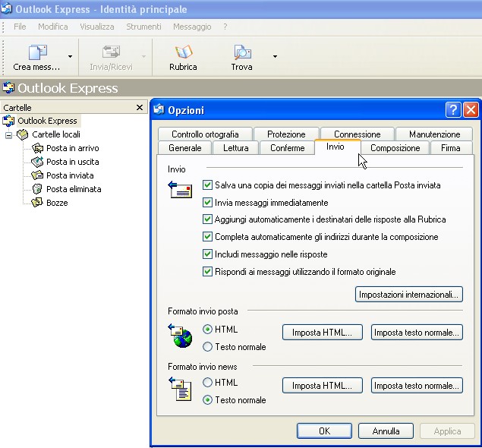This screenshot has height=448, width=482.
Task: Click Imposta testo normale for news format
Action: (417, 386)
